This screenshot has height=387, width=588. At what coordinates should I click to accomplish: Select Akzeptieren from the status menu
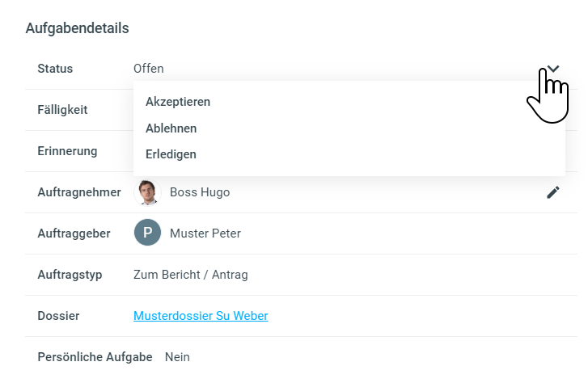click(178, 102)
